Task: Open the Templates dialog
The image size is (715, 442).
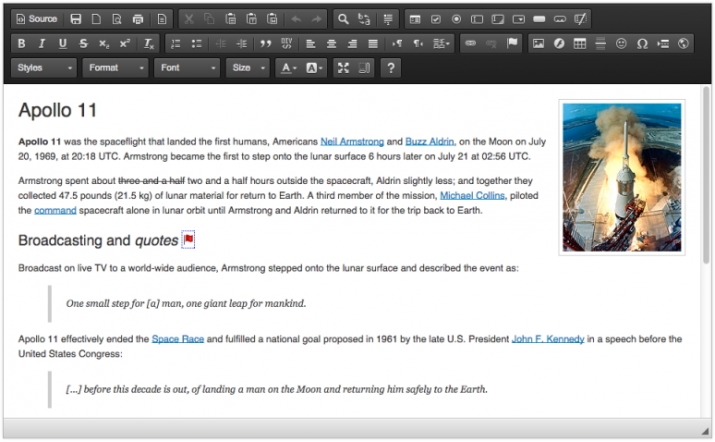Action: pos(162,19)
